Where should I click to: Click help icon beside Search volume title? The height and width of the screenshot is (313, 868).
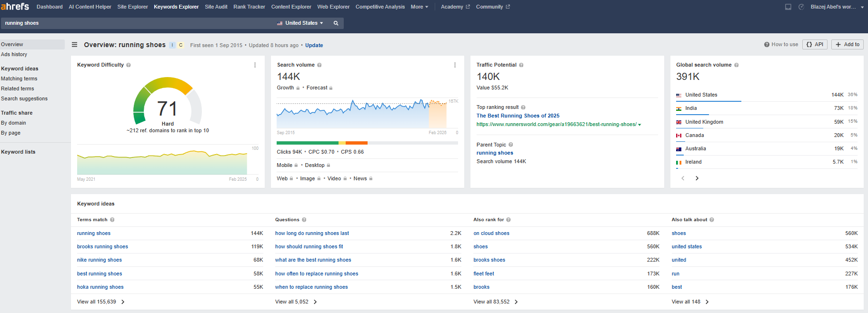[319, 65]
